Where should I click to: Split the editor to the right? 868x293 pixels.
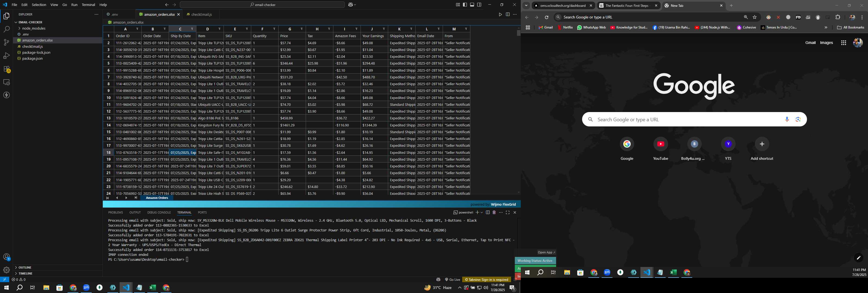pyautogui.click(x=508, y=14)
